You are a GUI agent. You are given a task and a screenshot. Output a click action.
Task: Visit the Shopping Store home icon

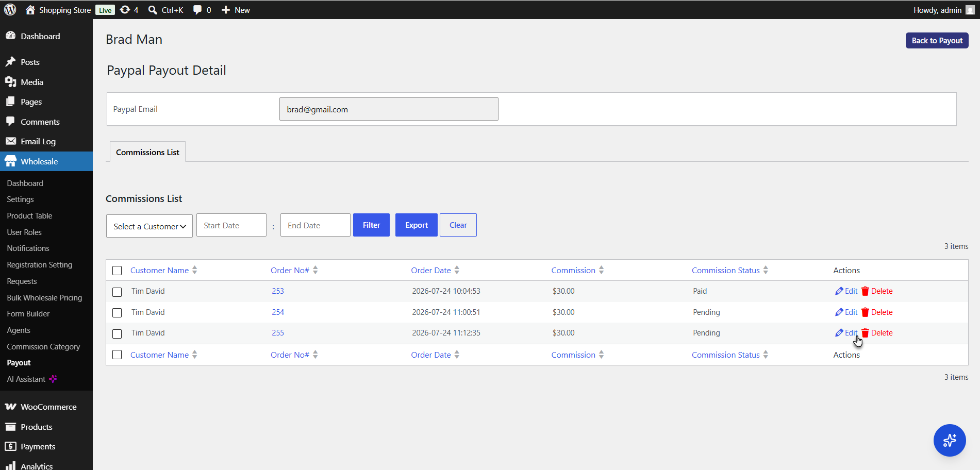click(x=30, y=10)
